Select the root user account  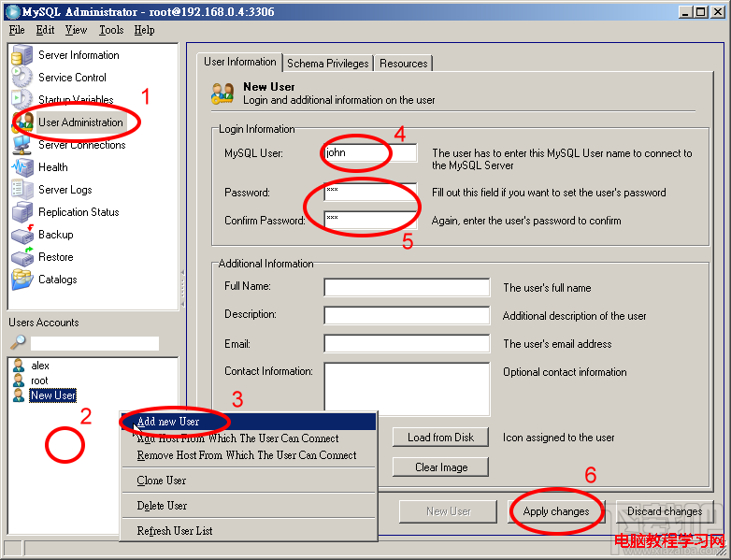point(39,381)
